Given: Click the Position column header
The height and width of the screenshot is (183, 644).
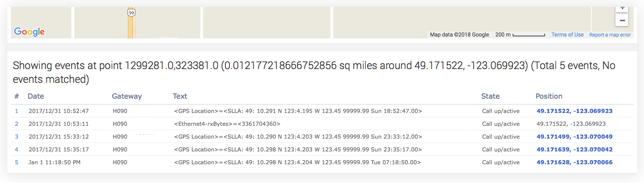Looking at the screenshot, I should point(549,96).
